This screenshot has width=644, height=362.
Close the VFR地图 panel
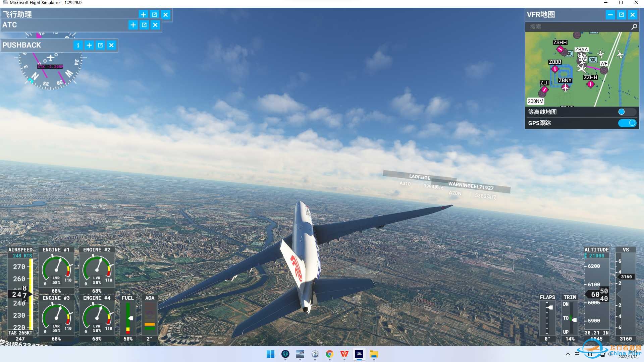click(x=633, y=15)
